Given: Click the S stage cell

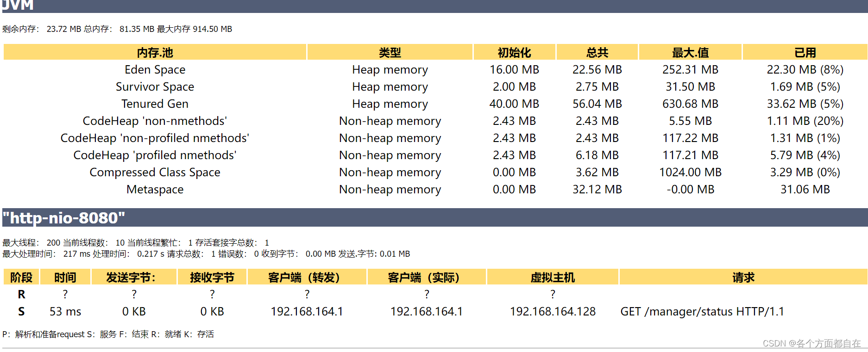Looking at the screenshot, I should (21, 311).
